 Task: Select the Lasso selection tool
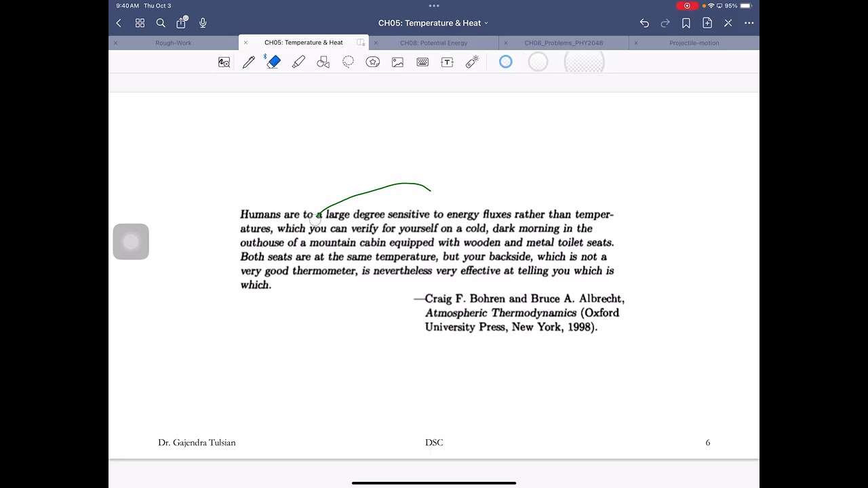[348, 62]
